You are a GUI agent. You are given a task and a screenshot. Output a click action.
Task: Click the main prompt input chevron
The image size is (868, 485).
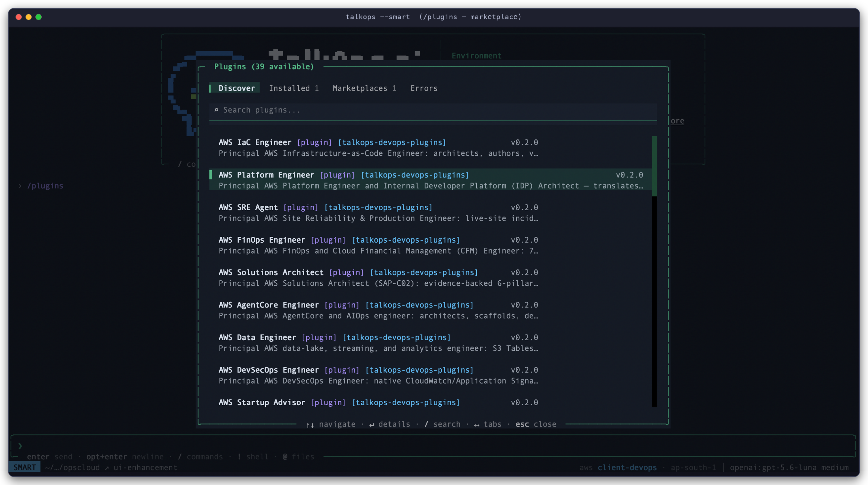[x=20, y=446]
